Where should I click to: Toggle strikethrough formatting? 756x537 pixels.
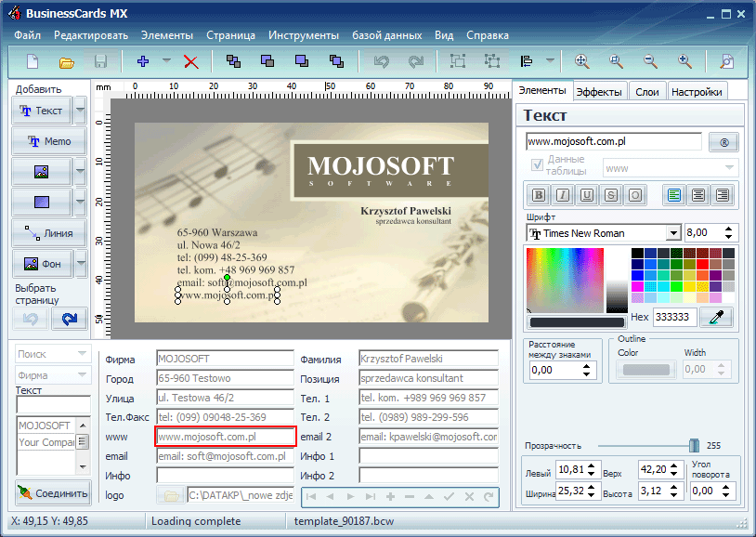[x=611, y=195]
